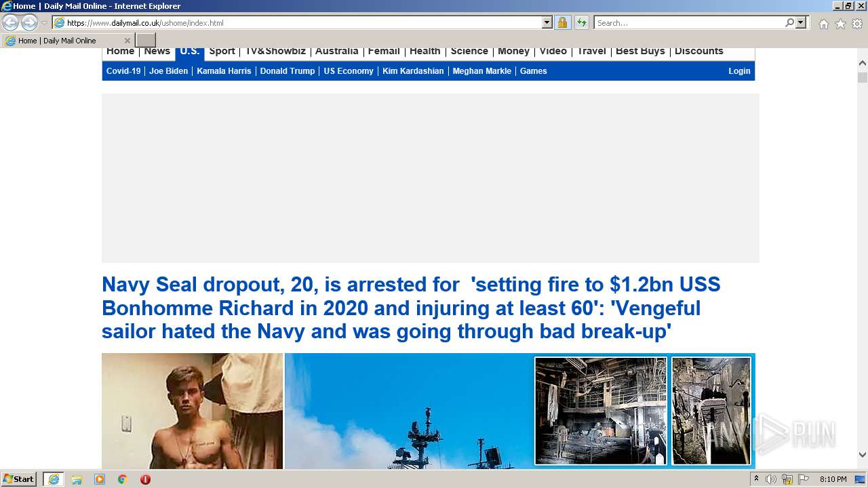Screen dimensions: 868x488
Task: Click the address bar URL field
Action: point(298,23)
